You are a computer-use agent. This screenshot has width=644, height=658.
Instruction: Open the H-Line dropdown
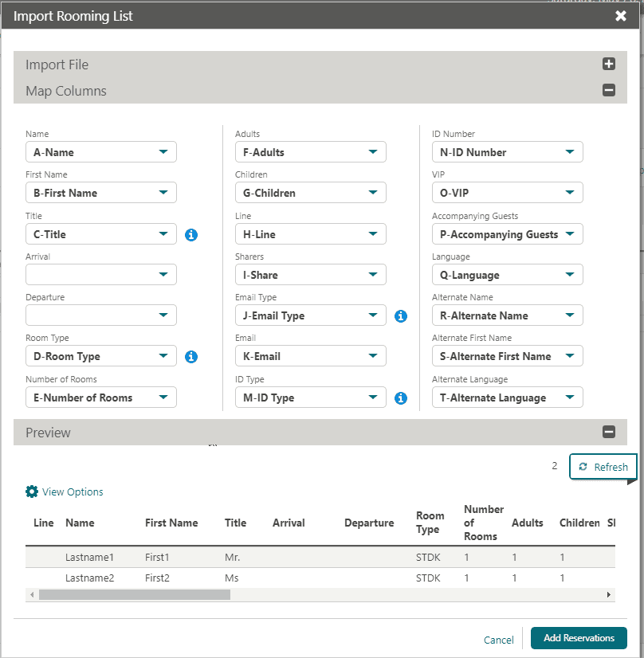point(310,233)
